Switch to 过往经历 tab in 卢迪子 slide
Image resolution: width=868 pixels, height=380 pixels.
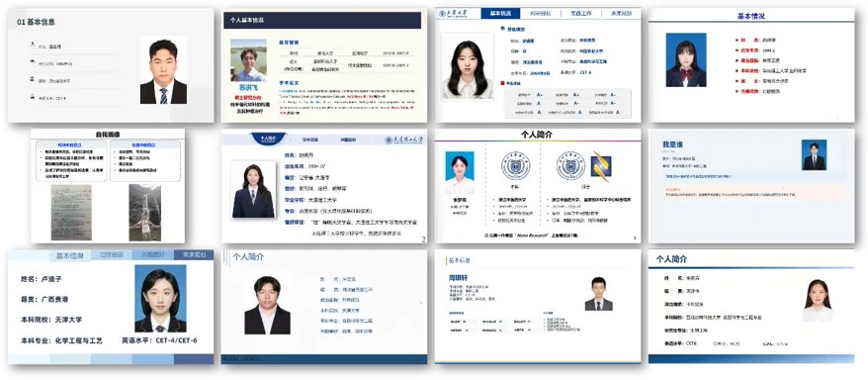[112, 255]
